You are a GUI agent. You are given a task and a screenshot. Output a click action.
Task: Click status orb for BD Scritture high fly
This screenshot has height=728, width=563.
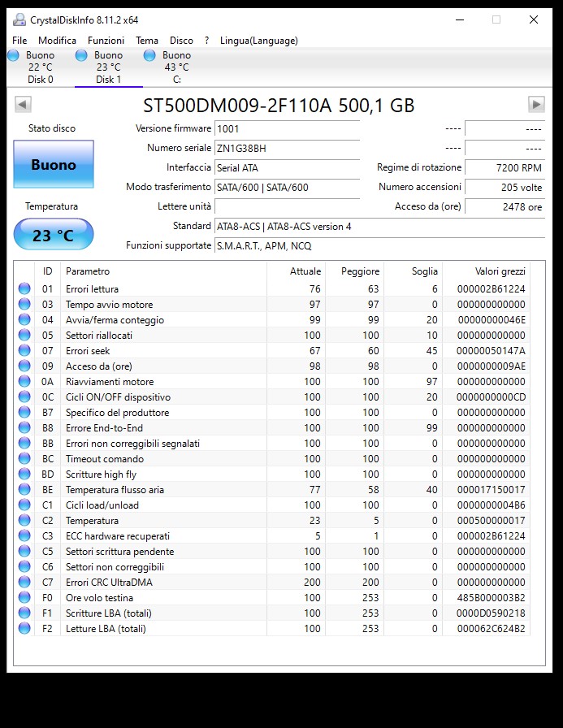[x=24, y=474]
